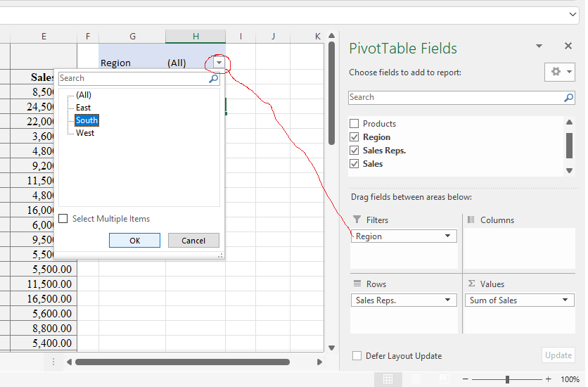This screenshot has width=588, height=387.
Task: Select column E header
Action: tap(44, 37)
